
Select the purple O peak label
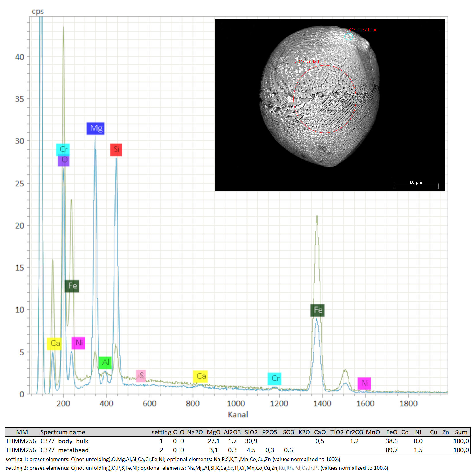64,161
